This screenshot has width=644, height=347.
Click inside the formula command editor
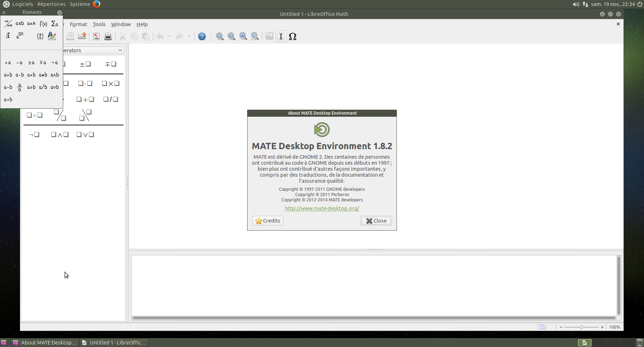[374, 285]
